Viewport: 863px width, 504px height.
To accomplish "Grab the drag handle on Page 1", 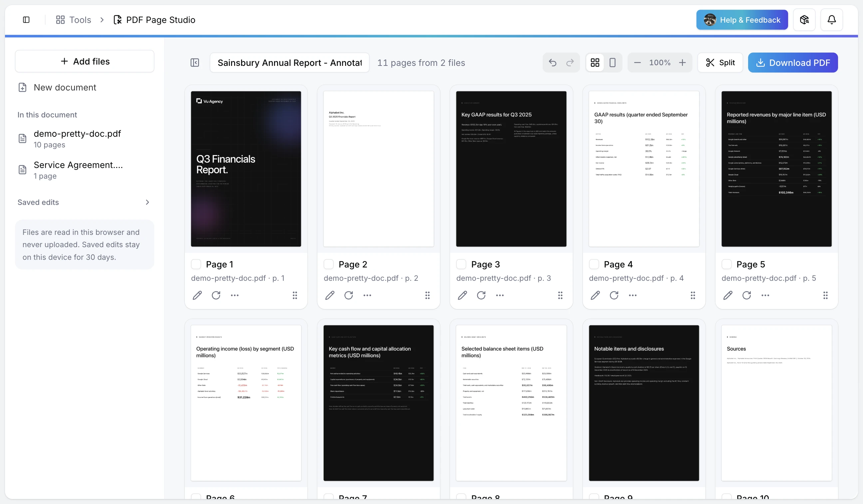I will 295,295.
